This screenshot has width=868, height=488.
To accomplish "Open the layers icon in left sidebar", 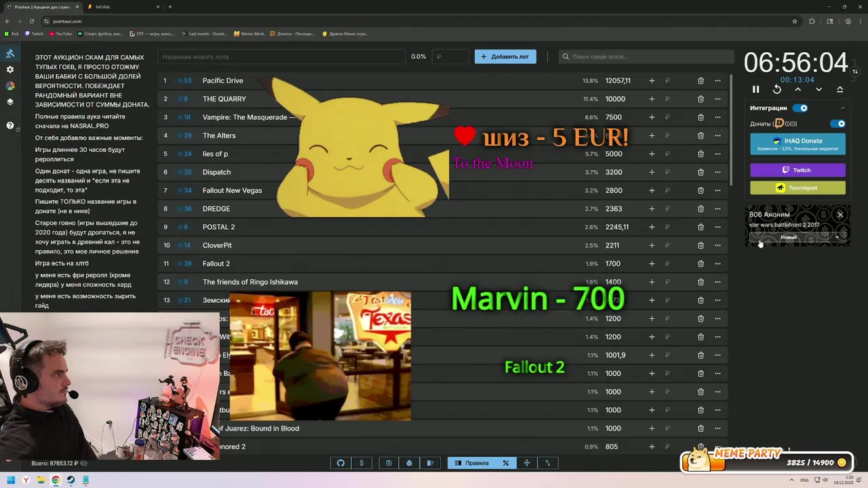I will 10,102.
